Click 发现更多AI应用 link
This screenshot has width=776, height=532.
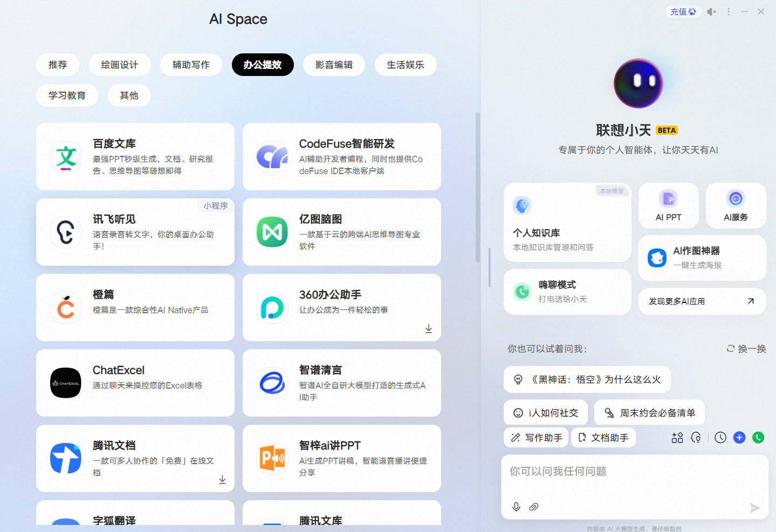click(702, 301)
